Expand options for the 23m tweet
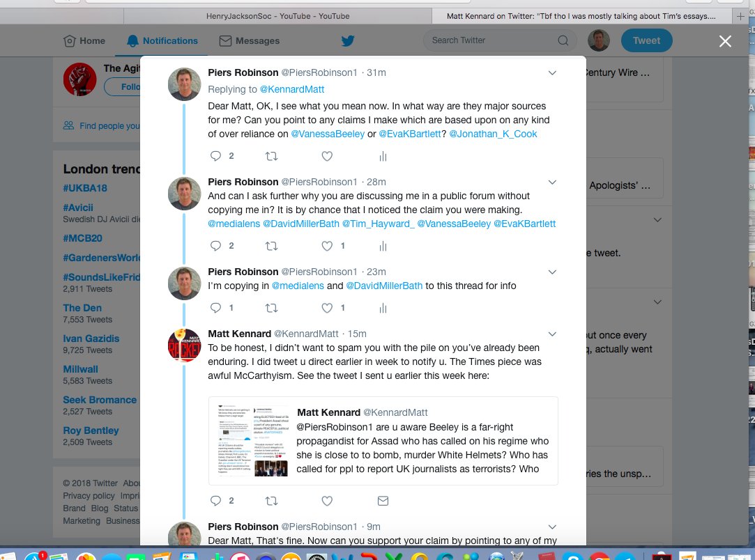 pyautogui.click(x=552, y=272)
